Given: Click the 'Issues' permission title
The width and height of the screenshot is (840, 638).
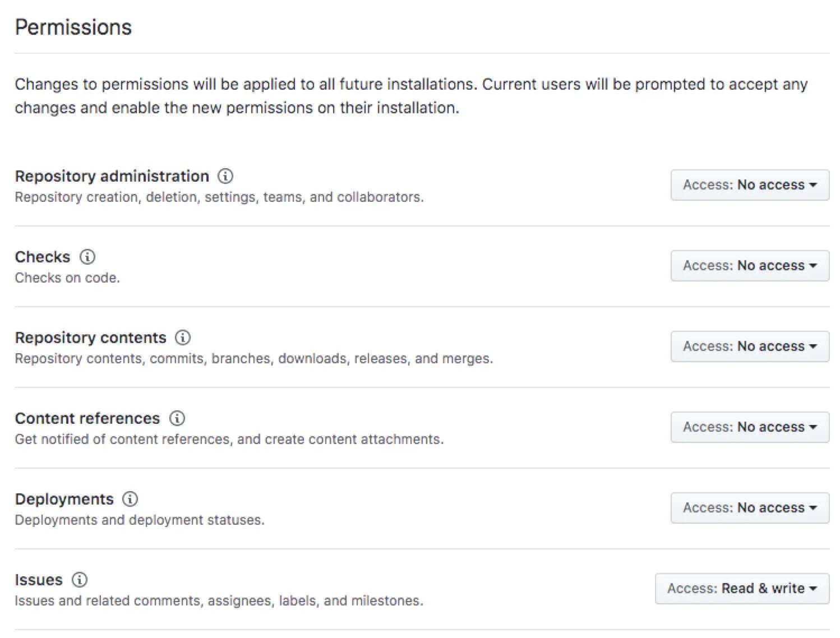Looking at the screenshot, I should [39, 580].
